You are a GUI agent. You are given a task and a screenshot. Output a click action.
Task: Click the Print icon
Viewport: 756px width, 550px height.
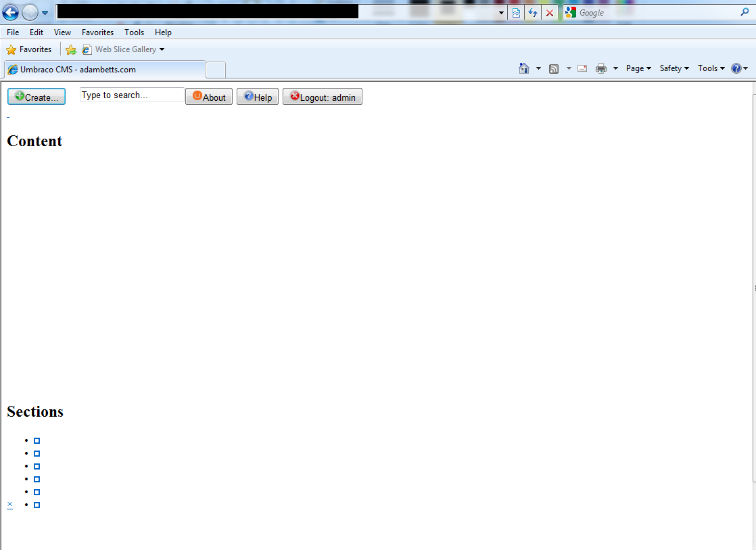click(601, 68)
